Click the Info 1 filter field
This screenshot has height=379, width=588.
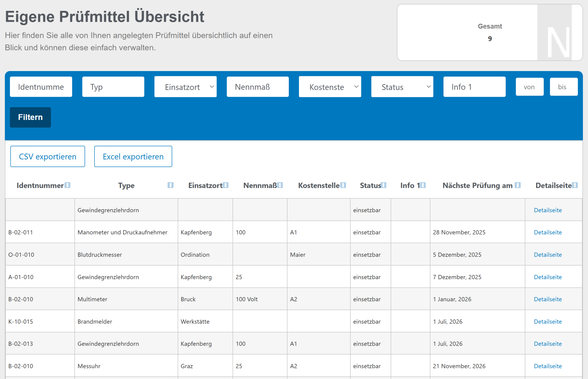[x=474, y=87]
